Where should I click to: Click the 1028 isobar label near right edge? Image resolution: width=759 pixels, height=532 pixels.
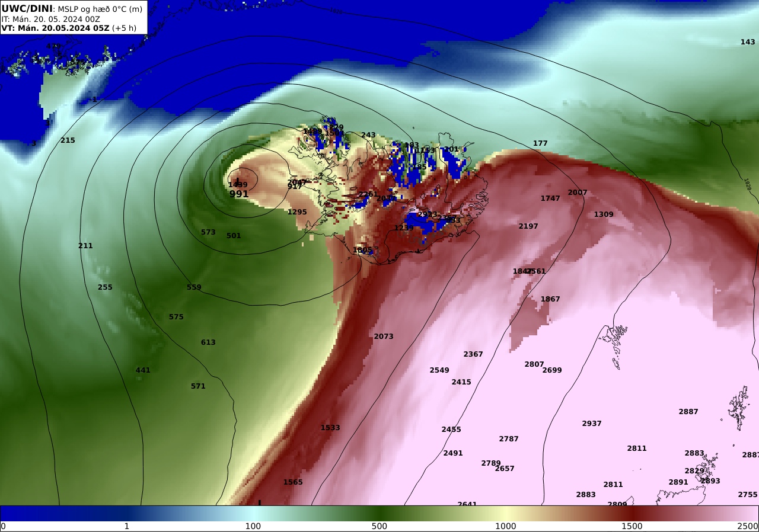coord(748,185)
